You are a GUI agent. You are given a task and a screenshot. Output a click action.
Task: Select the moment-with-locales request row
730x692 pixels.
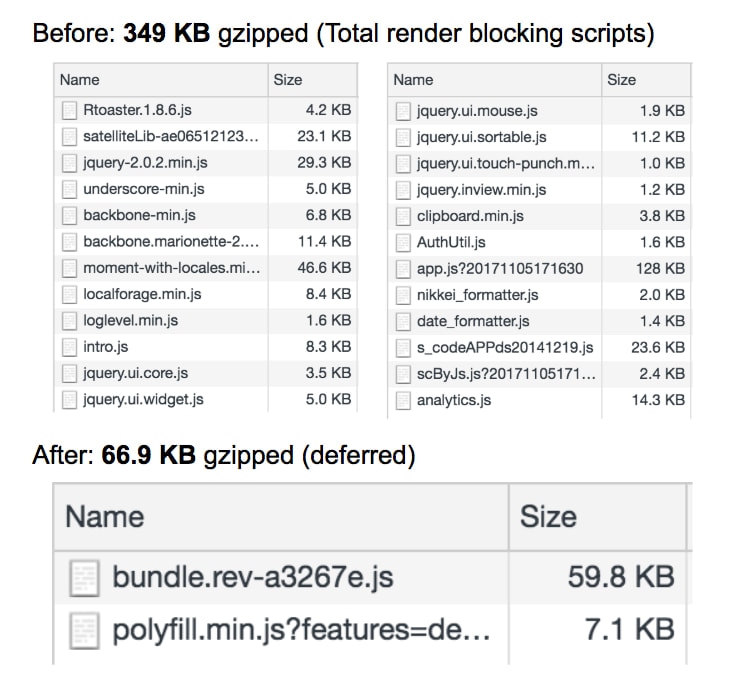(171, 268)
